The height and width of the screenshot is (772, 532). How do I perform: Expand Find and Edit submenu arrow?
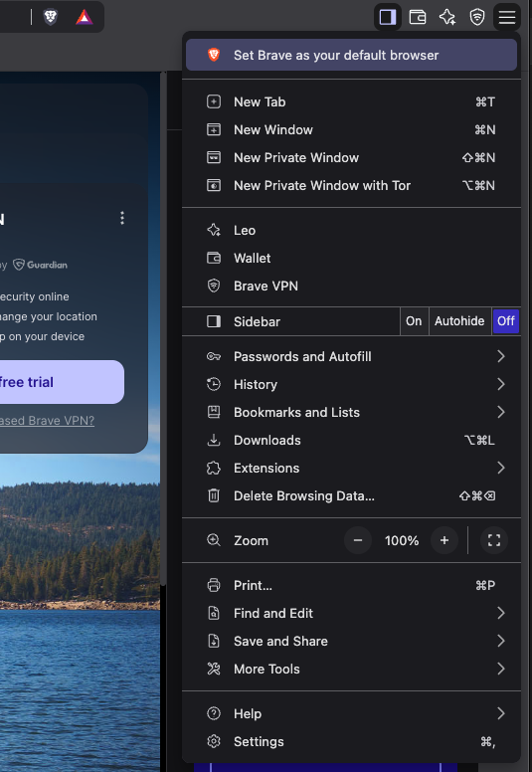(501, 613)
